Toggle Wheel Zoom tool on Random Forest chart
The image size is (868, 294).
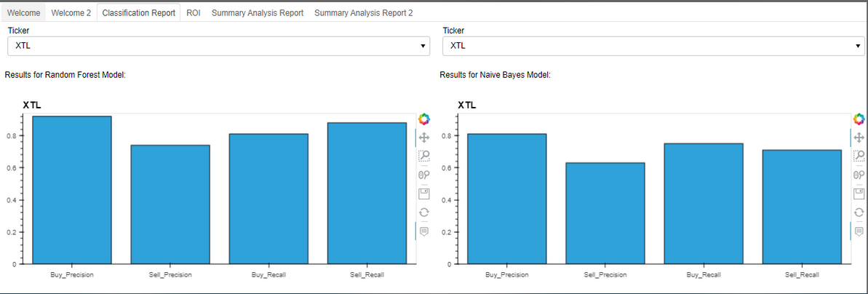pos(424,175)
